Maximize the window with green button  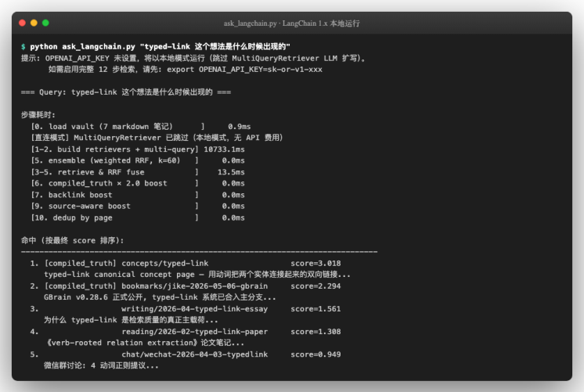(45, 23)
